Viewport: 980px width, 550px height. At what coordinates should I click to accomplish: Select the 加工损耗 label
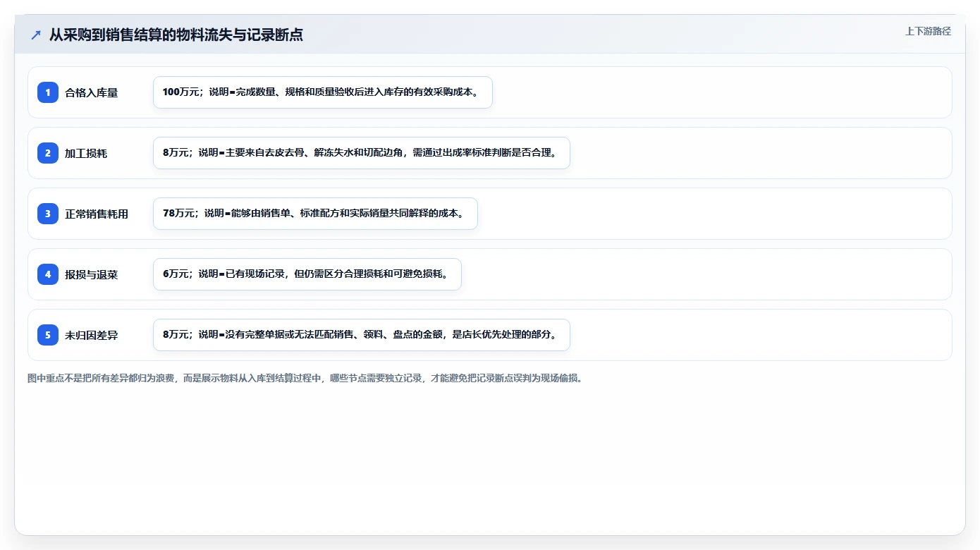86,153
